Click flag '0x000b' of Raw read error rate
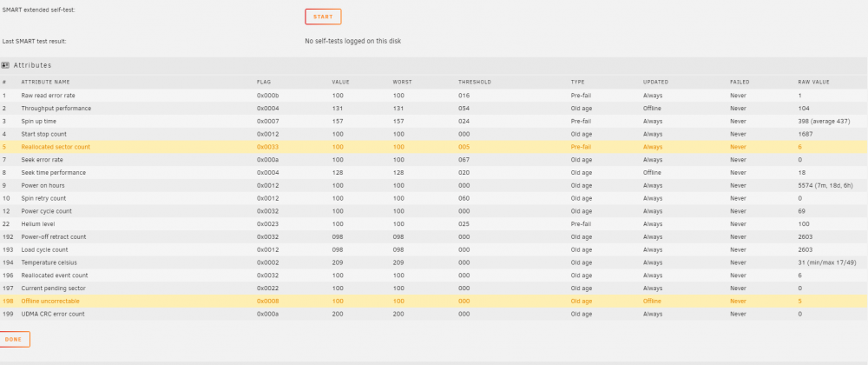868x365 pixels. (267, 96)
